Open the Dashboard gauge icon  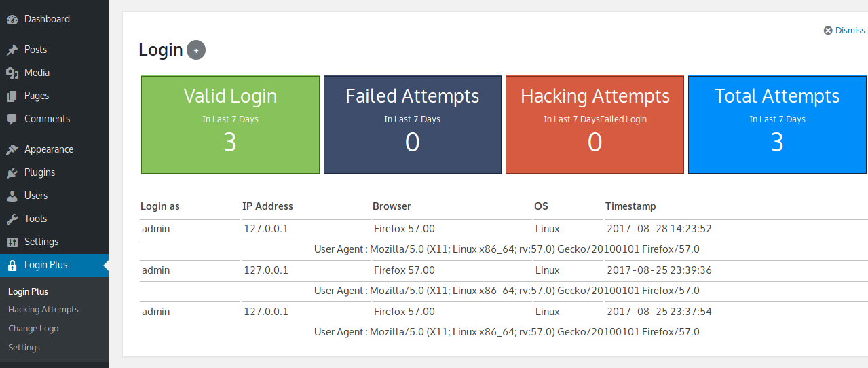pyautogui.click(x=12, y=19)
